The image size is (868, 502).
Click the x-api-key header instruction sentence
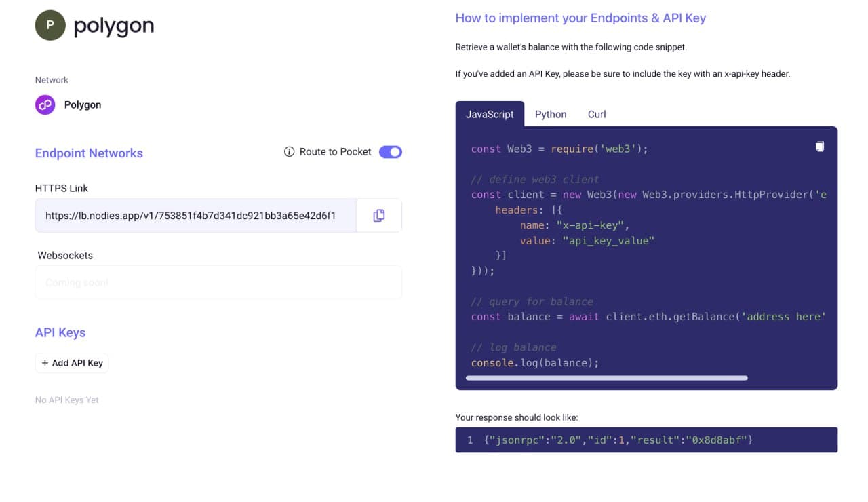[x=623, y=74]
